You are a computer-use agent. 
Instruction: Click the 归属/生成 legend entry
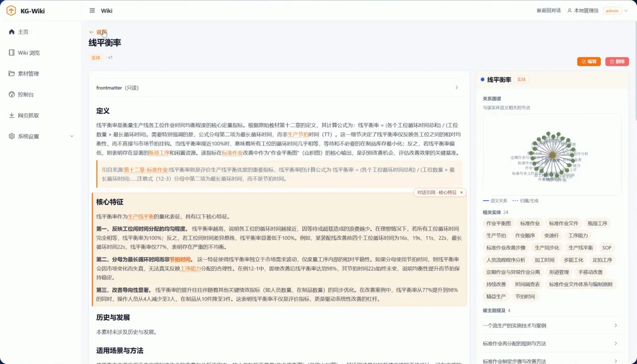tap(525, 201)
